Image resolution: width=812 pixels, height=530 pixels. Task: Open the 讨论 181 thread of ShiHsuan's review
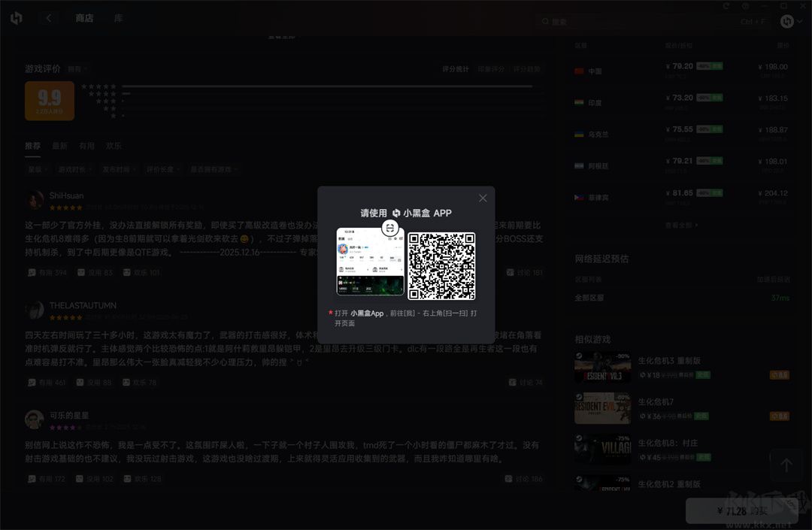point(524,272)
